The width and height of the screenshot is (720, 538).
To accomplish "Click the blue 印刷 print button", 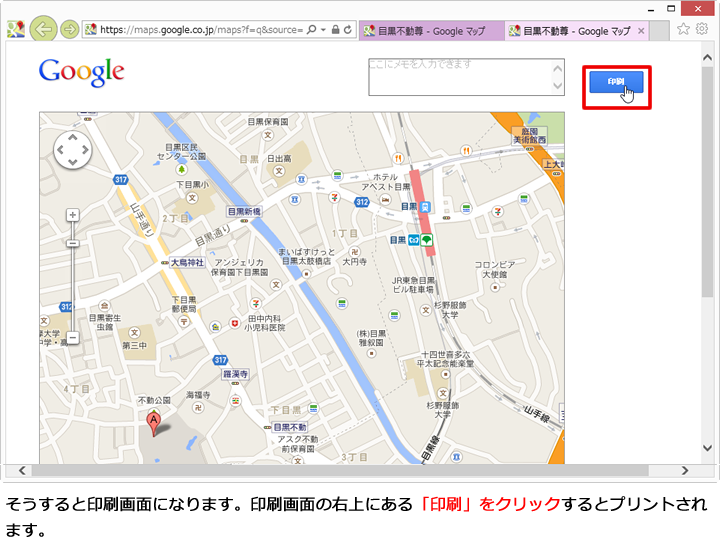I will click(x=616, y=82).
